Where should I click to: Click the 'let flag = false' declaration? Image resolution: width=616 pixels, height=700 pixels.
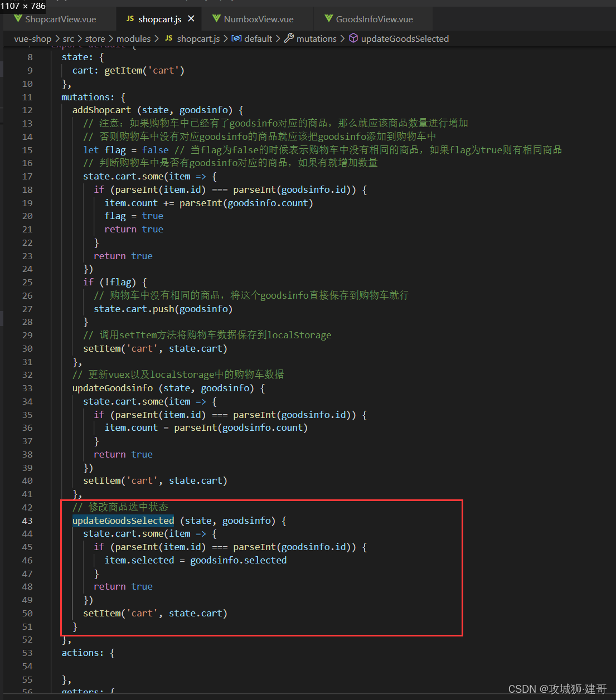point(126,150)
